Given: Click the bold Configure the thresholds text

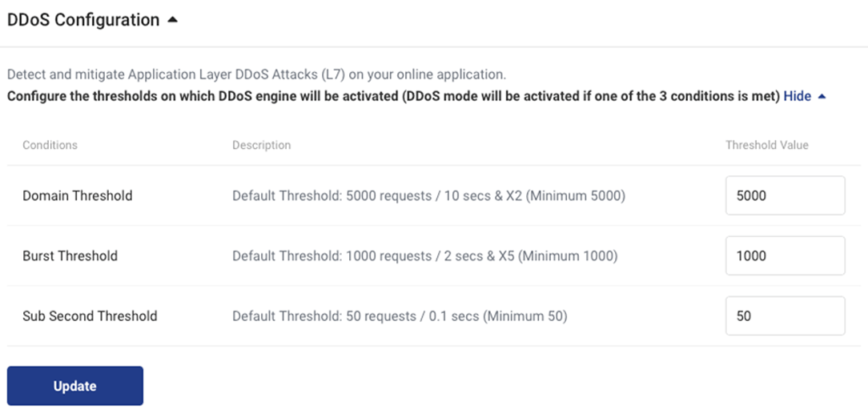Looking at the screenshot, I should tap(394, 96).
